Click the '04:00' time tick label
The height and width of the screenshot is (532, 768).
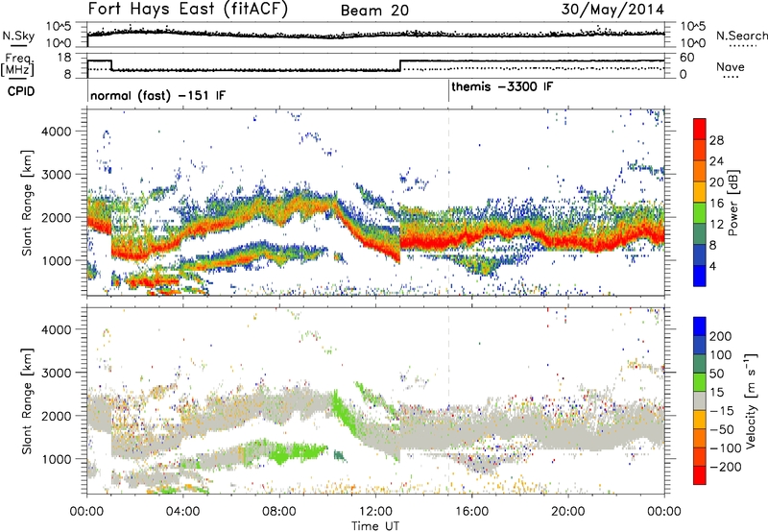pyautogui.click(x=183, y=512)
